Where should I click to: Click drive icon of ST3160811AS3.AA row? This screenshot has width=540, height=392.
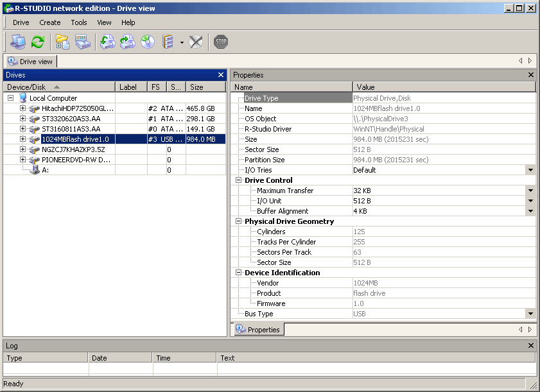[x=35, y=130]
